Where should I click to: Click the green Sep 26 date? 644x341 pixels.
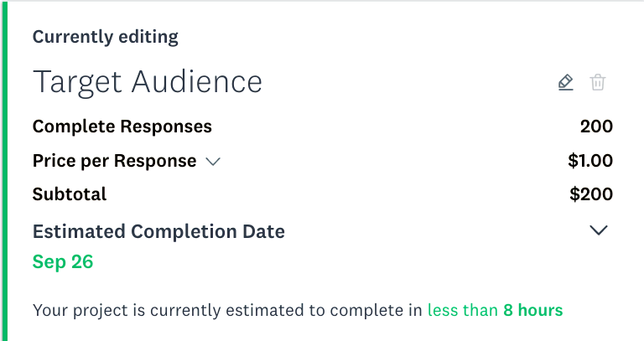coord(63,261)
